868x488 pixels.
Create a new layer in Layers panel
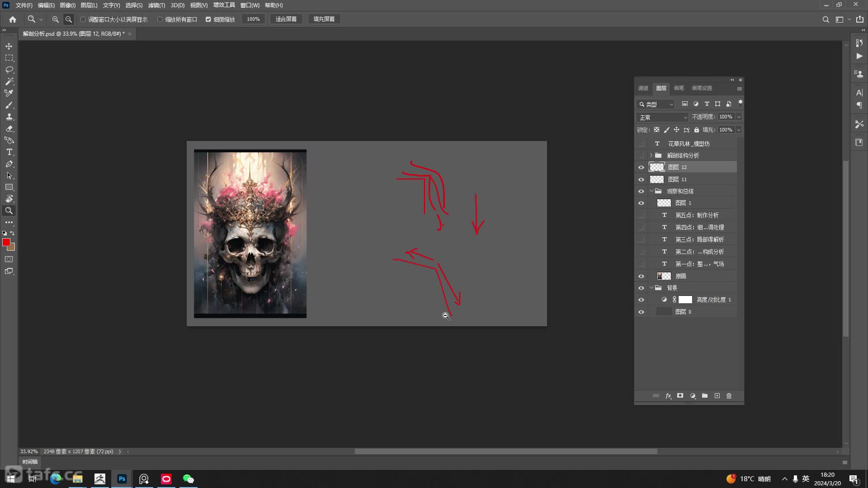click(717, 396)
